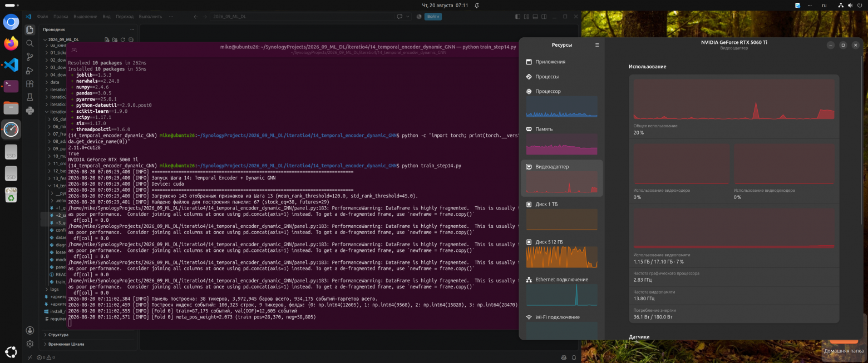
Task: Open Run and Debug view in VS Code
Action: click(x=30, y=70)
